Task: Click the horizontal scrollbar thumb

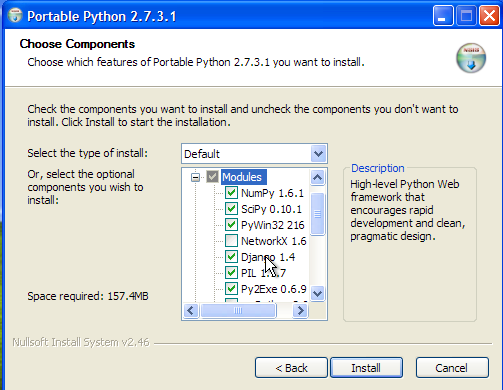Action: [x=238, y=311]
